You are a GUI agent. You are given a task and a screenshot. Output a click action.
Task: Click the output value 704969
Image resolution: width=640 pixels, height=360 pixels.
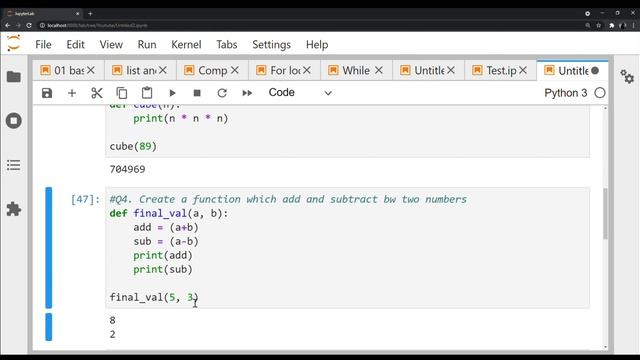click(127, 169)
